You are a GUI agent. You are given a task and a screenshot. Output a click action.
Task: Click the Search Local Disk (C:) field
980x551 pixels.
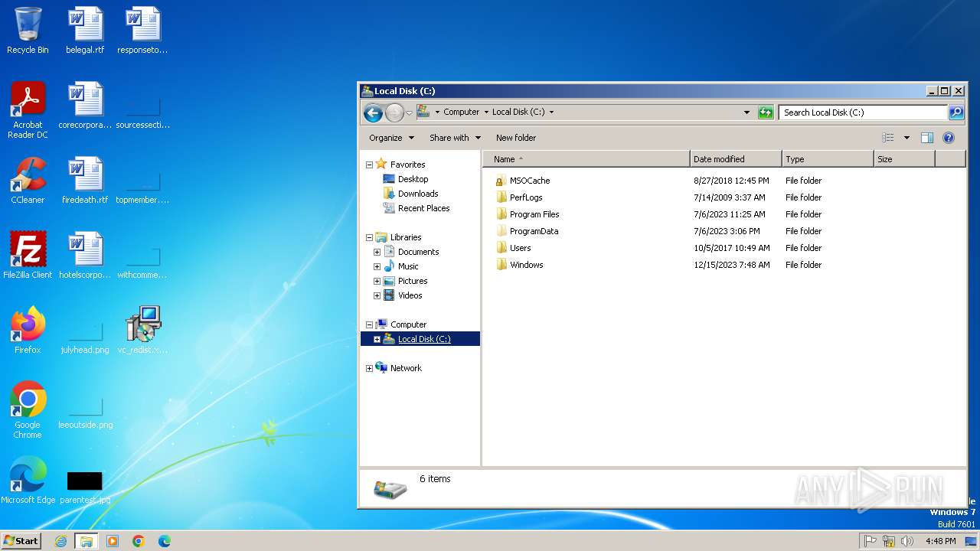864,112
